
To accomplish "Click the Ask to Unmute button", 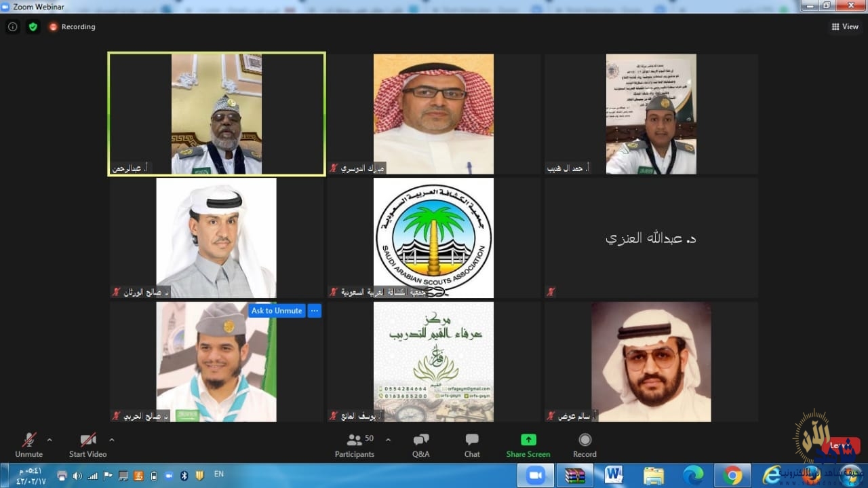I will [x=277, y=311].
